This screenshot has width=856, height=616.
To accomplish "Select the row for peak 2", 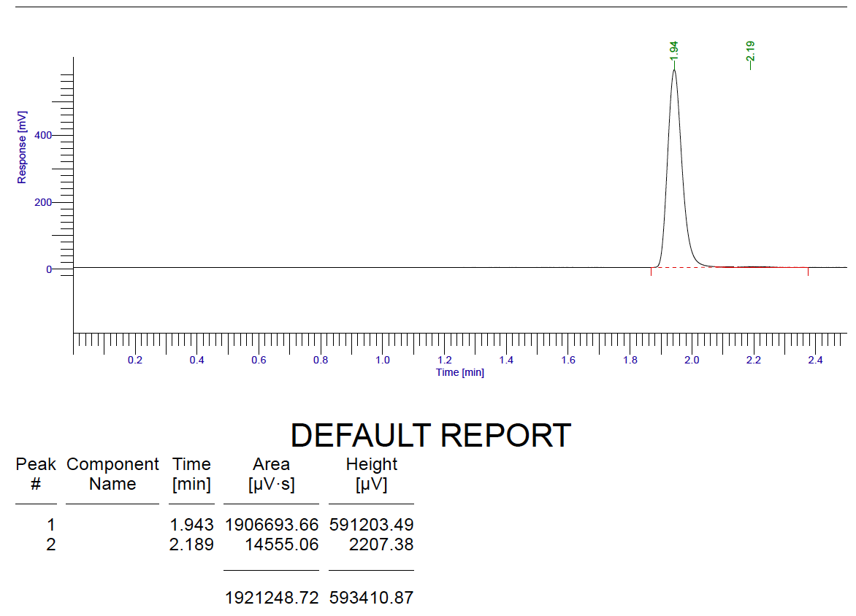I will pyautogui.click(x=219, y=544).
